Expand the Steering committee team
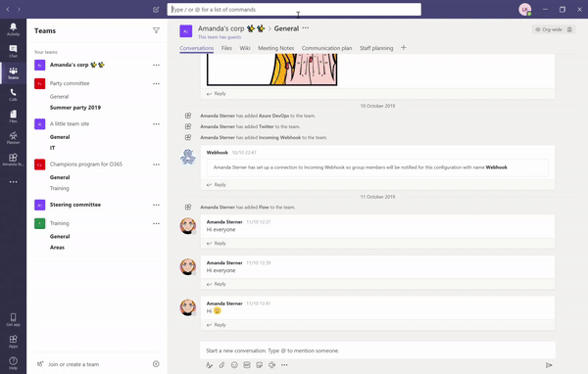This screenshot has width=588, height=374. click(75, 205)
